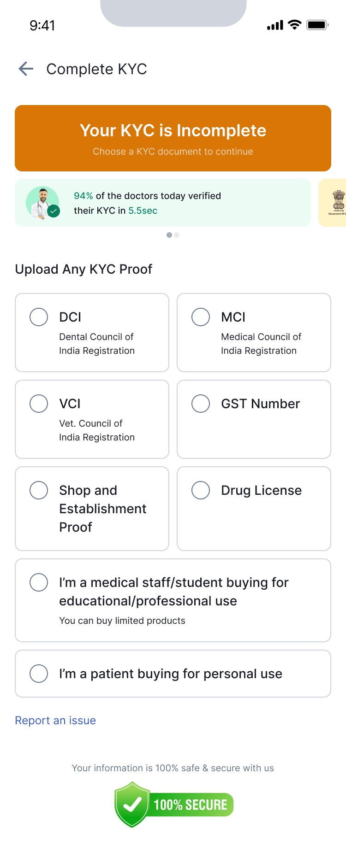This screenshot has height=868, width=346.
Task: Tap the first carousel page dot
Action: coord(169,235)
